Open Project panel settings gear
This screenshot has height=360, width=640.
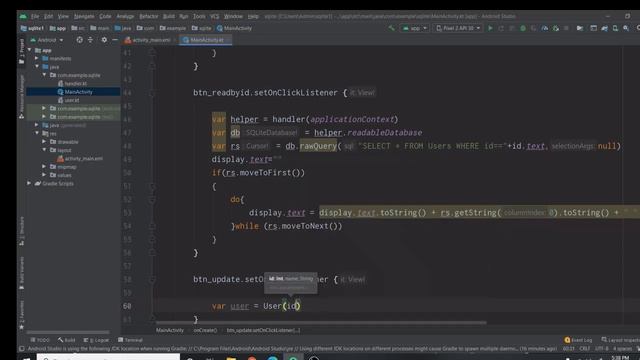pyautogui.click(x=104, y=40)
